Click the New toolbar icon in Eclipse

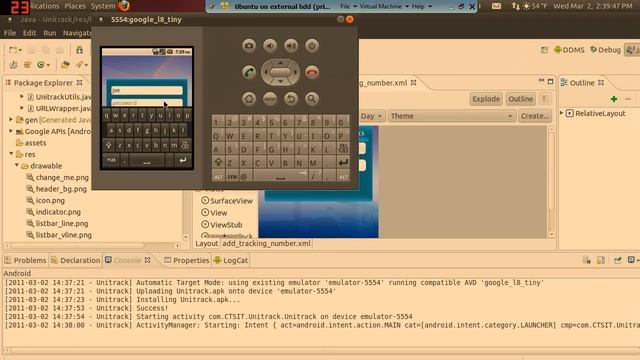(x=13, y=50)
